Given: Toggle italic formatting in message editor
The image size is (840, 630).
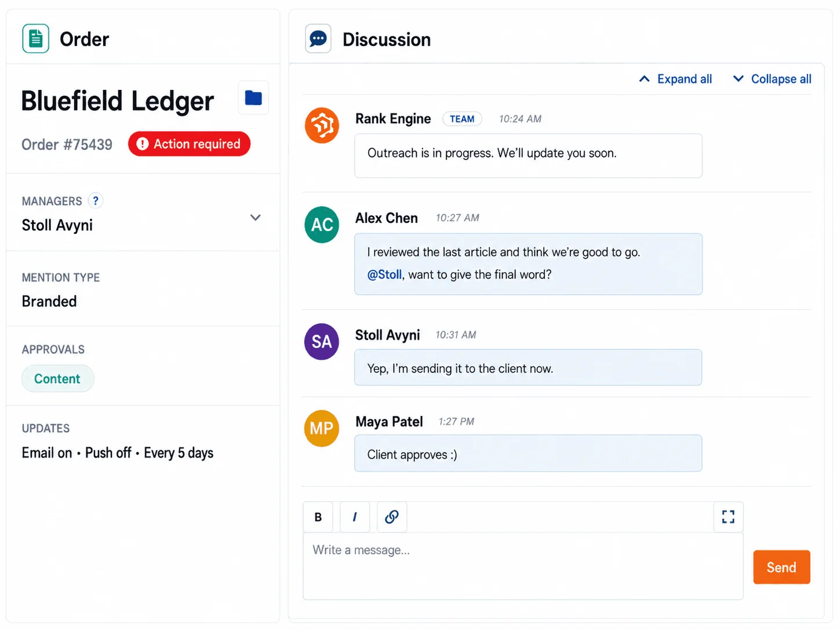Looking at the screenshot, I should 355,517.
